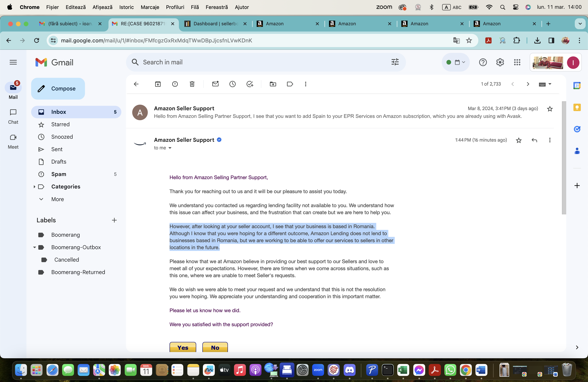
Task: Open the Google account avatar
Action: click(573, 62)
